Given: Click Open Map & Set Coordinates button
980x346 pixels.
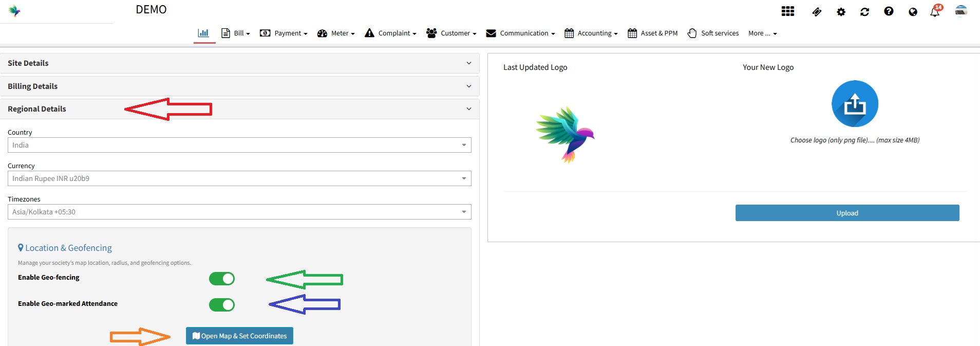Looking at the screenshot, I should [239, 336].
